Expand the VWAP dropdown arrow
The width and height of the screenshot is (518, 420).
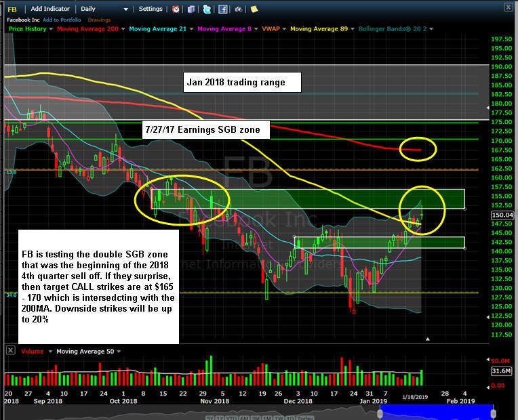[x=284, y=29]
